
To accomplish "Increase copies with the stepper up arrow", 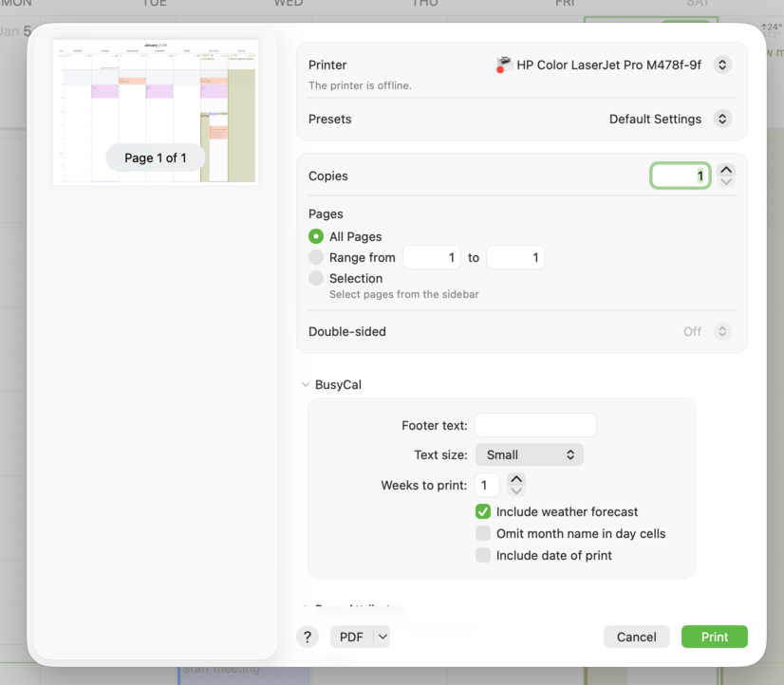I will point(726,170).
